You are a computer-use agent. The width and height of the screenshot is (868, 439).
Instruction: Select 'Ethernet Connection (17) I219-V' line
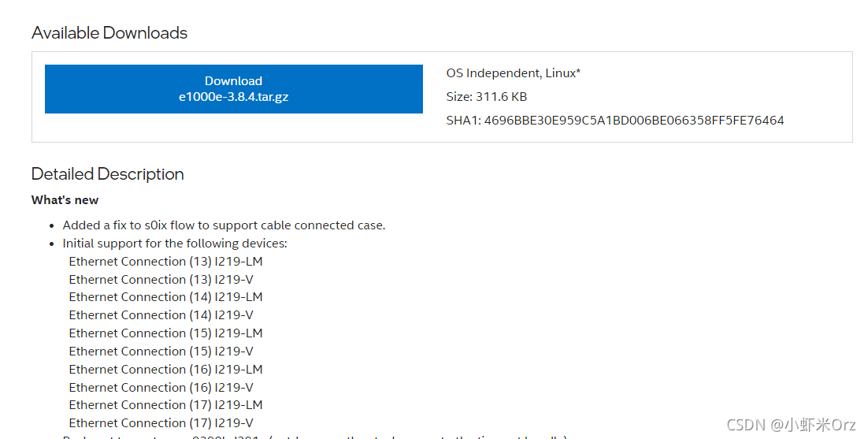click(161, 423)
